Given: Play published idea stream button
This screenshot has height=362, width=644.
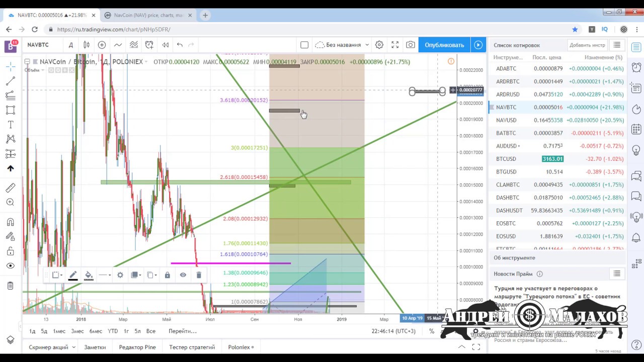Looking at the screenshot, I should point(478,45).
